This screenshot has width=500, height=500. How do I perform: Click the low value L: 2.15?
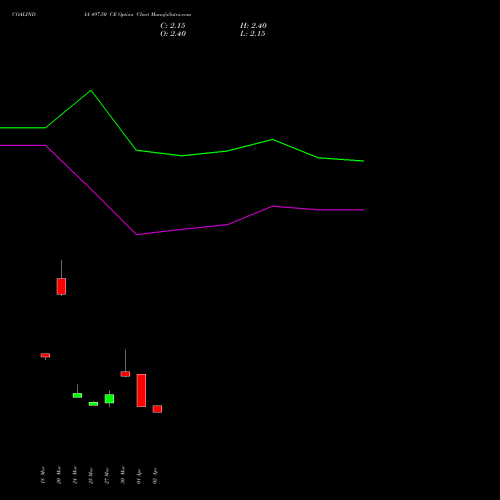point(253,34)
